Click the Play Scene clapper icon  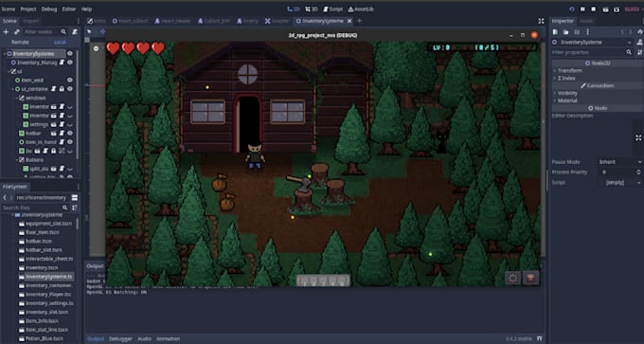(605, 9)
